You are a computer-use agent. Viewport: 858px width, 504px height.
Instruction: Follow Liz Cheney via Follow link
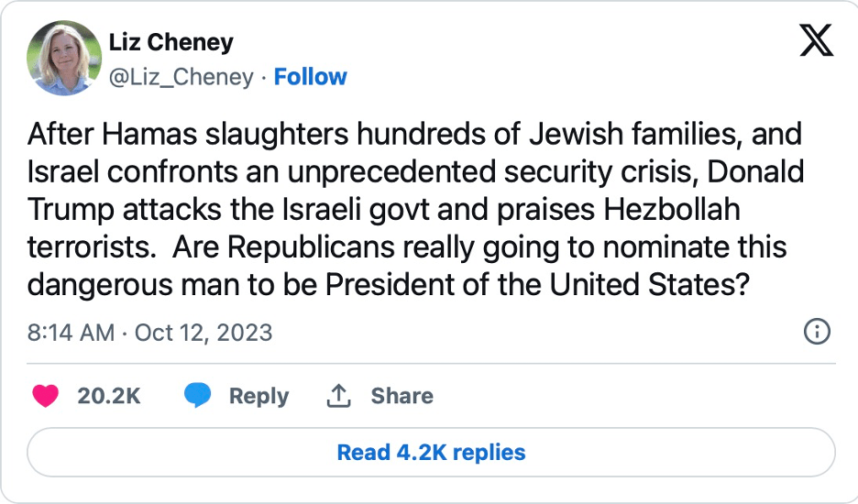(311, 77)
